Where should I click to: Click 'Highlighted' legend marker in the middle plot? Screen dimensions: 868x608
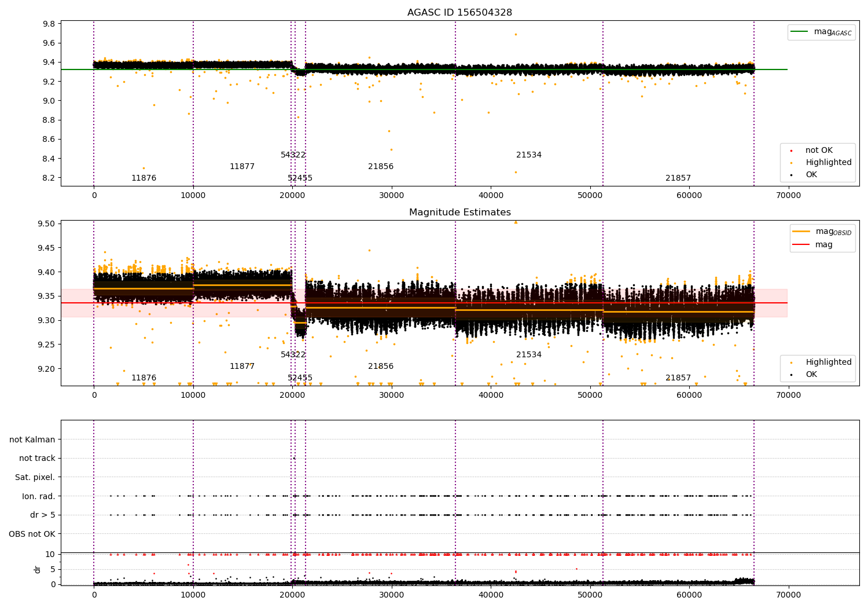[x=791, y=362]
